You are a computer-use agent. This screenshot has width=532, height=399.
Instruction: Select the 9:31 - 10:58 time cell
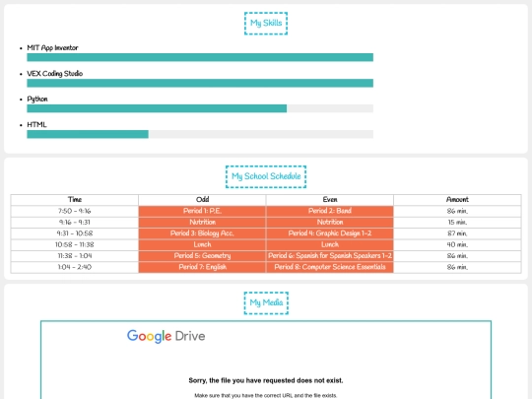75,233
